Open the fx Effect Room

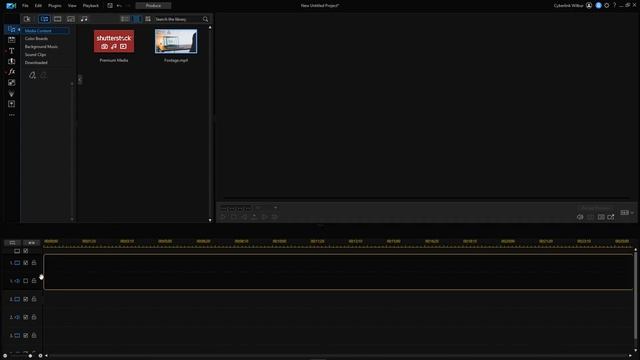pos(11,72)
